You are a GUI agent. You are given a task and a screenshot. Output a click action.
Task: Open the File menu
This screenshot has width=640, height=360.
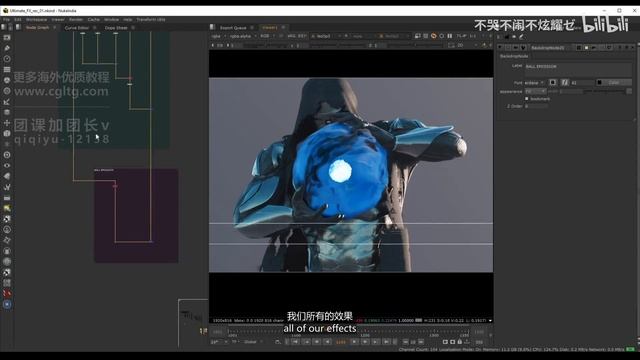coord(6,19)
